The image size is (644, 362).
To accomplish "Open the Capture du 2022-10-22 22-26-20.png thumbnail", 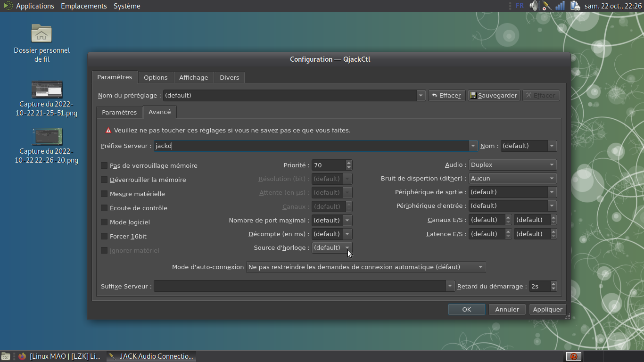I will pyautogui.click(x=47, y=137).
